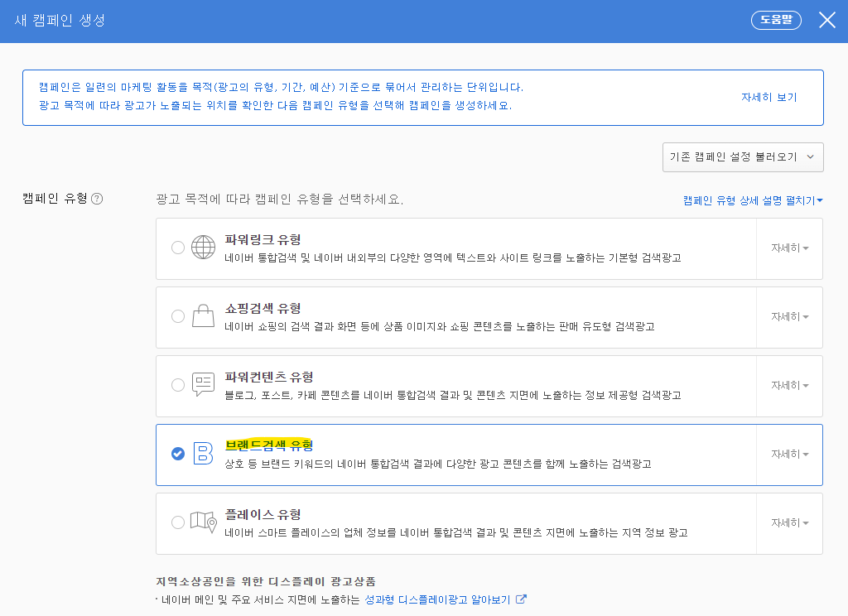Click the map pin icon for 플레이스 유형

coord(204,522)
